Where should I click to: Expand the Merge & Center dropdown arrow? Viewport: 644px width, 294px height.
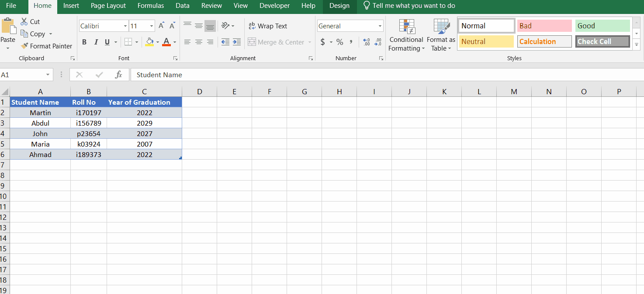[x=310, y=42]
